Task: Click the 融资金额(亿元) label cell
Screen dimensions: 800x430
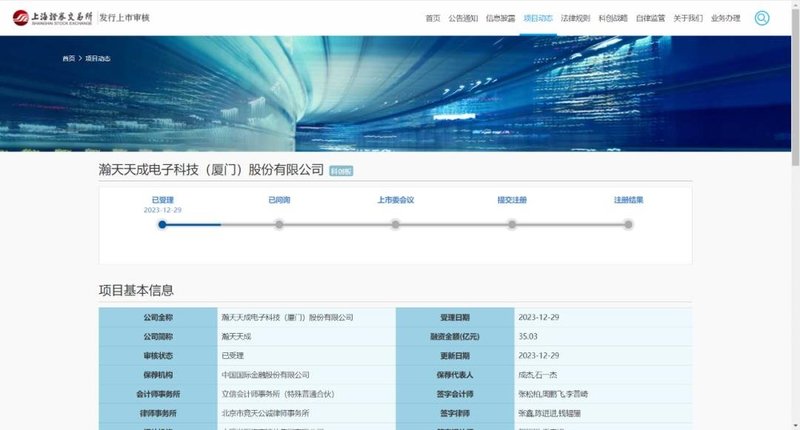Action: point(455,337)
